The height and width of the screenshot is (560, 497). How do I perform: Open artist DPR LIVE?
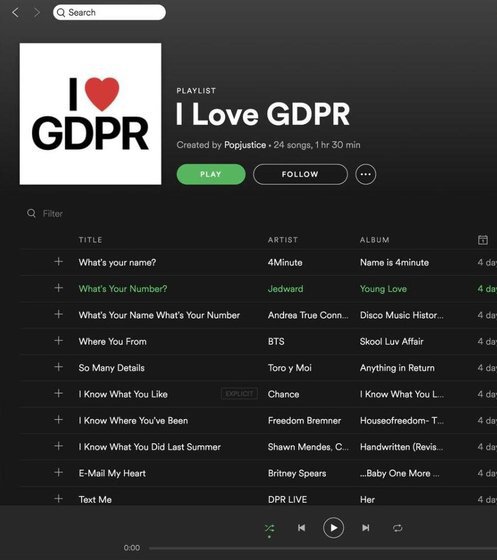(x=287, y=500)
